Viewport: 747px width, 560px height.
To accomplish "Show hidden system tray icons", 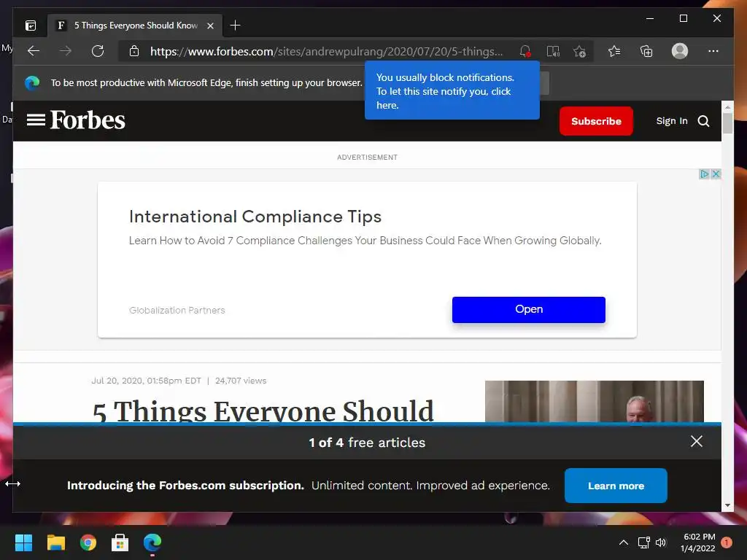I will click(x=623, y=542).
